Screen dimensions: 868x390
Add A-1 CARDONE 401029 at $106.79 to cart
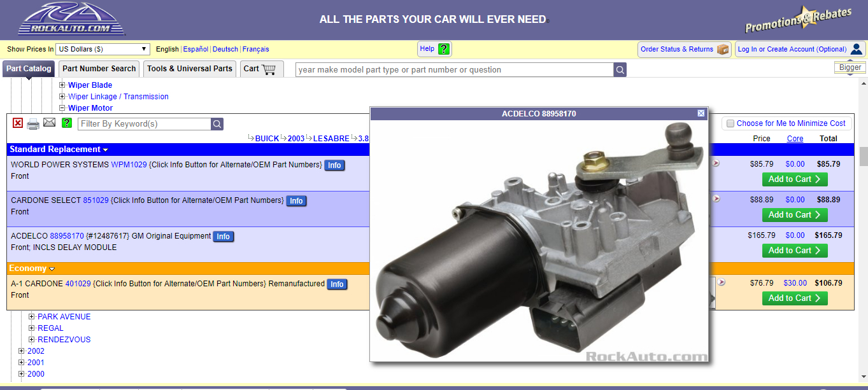(795, 298)
